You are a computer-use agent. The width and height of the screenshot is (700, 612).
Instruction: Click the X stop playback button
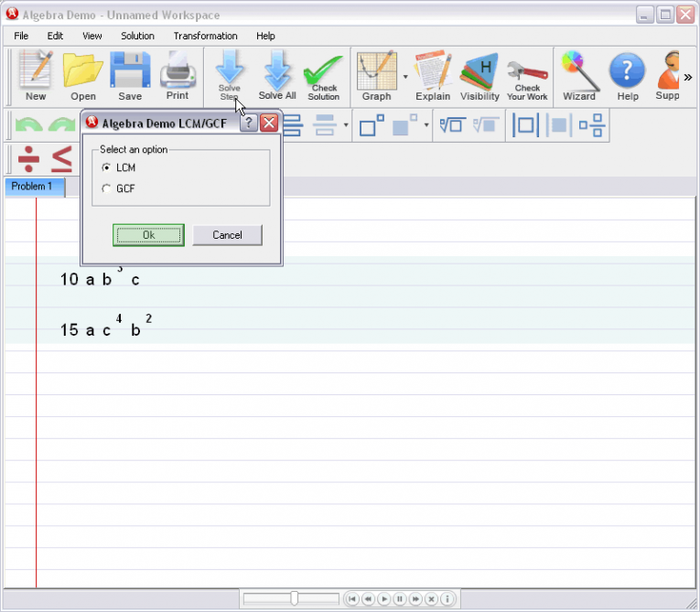point(431,598)
